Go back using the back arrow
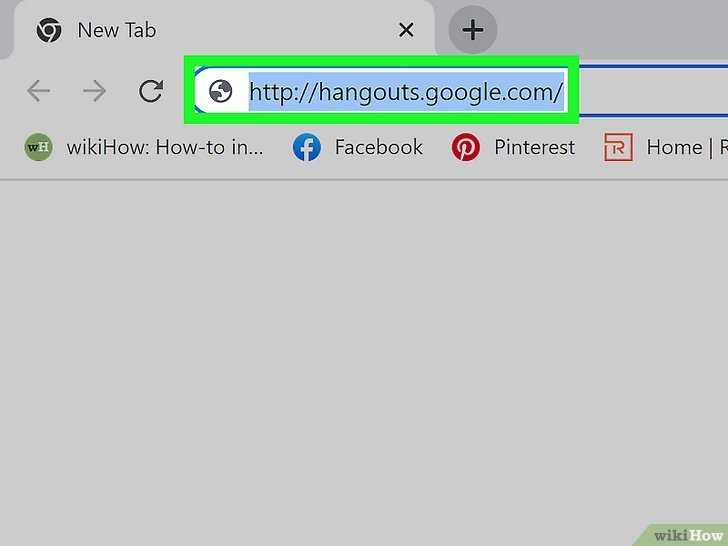The image size is (728, 546). point(39,91)
